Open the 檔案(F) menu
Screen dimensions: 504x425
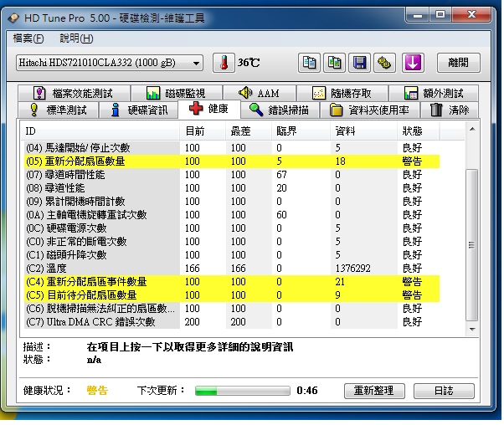(28, 38)
